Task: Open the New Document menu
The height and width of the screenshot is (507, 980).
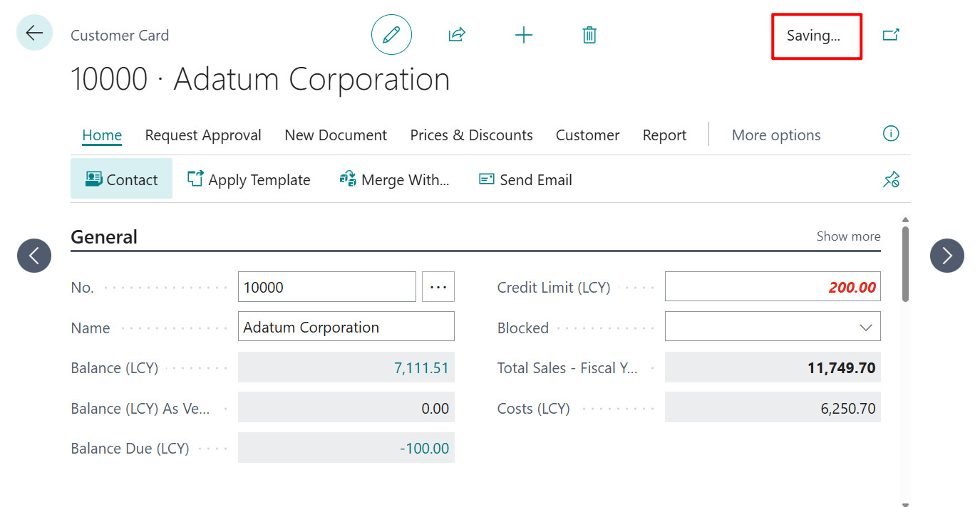Action: [x=336, y=135]
